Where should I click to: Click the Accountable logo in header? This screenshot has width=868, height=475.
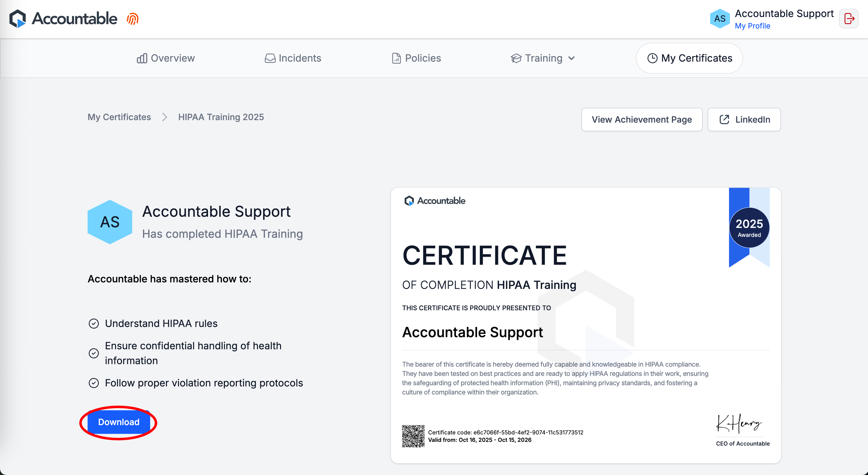click(x=63, y=19)
